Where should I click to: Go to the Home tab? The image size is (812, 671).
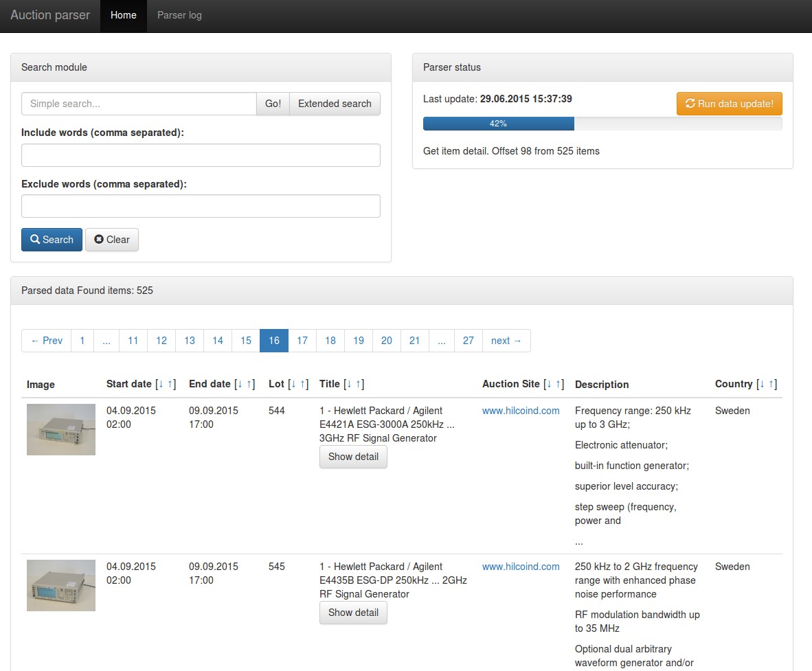click(124, 15)
